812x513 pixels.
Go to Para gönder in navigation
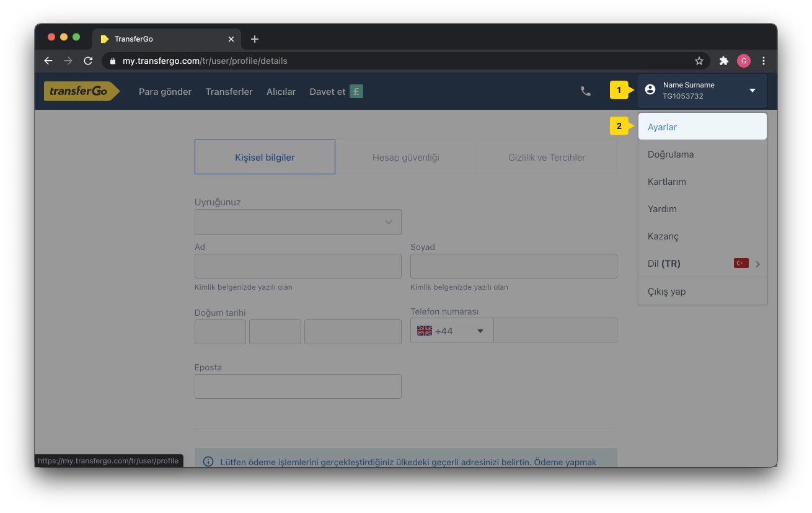(x=165, y=91)
